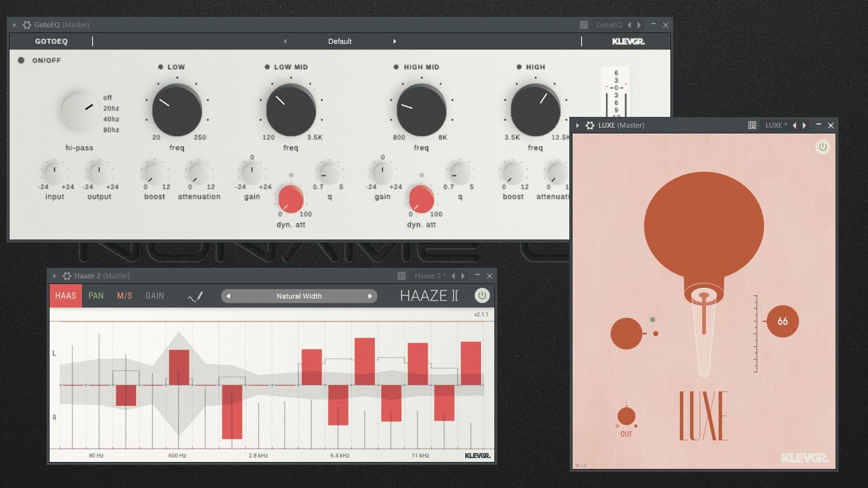The image size is (868, 488).
Task: Click the HIGH band boost knob
Action: point(513,172)
